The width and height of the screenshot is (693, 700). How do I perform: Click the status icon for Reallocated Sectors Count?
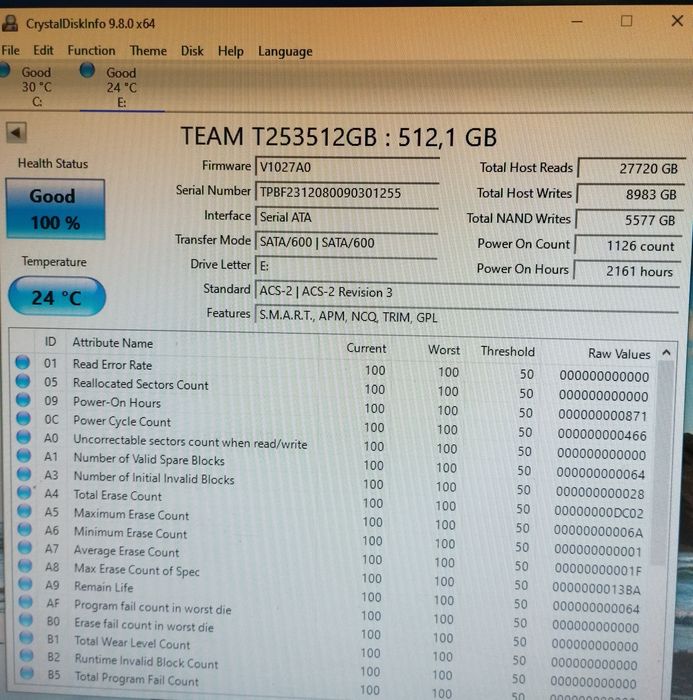coord(23,381)
